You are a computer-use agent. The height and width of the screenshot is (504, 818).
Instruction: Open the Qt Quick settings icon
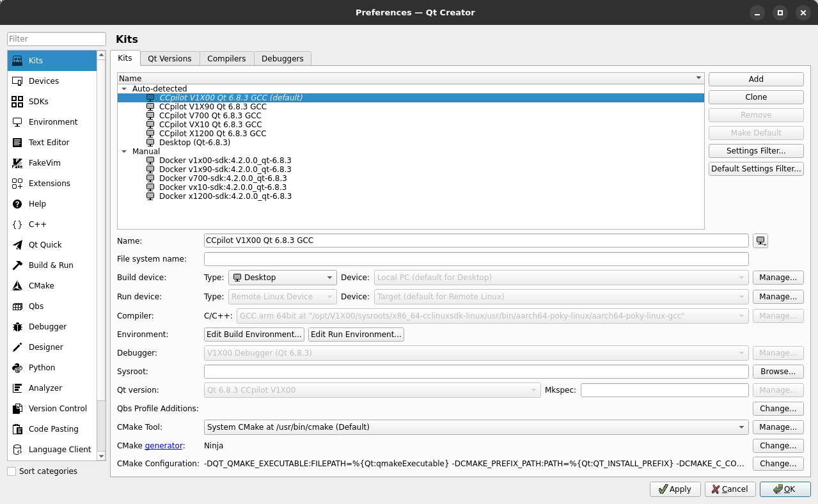click(x=17, y=245)
